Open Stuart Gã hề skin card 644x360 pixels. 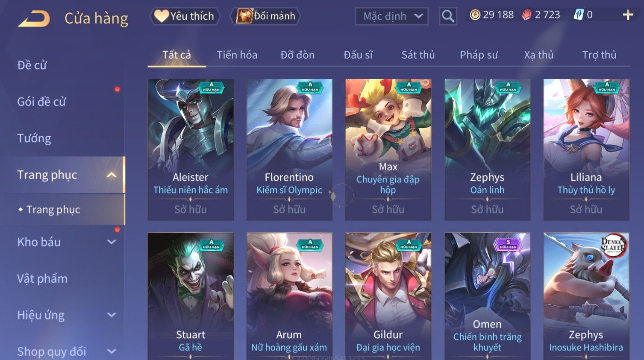[x=191, y=296]
